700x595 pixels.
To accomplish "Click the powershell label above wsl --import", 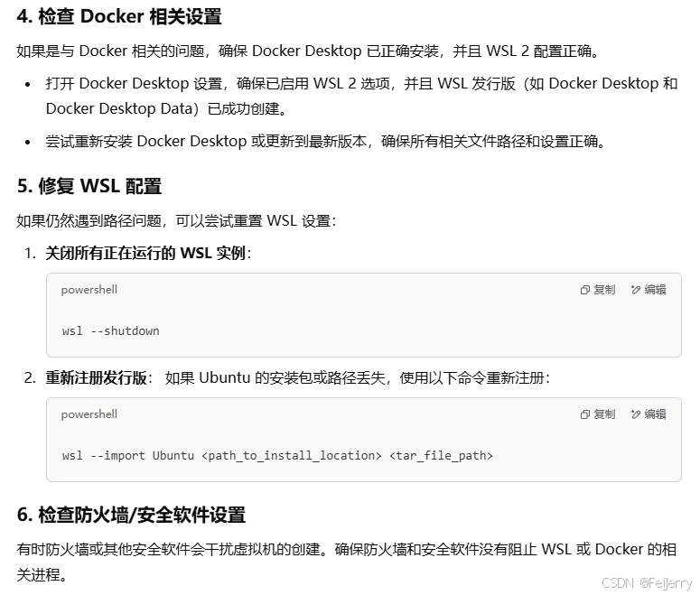I will [x=89, y=414].
